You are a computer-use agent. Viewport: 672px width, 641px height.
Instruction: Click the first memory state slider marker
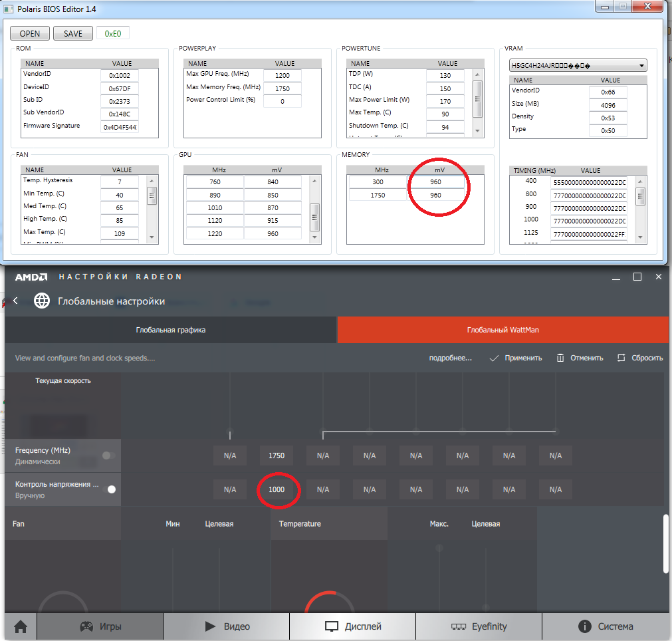click(x=230, y=432)
